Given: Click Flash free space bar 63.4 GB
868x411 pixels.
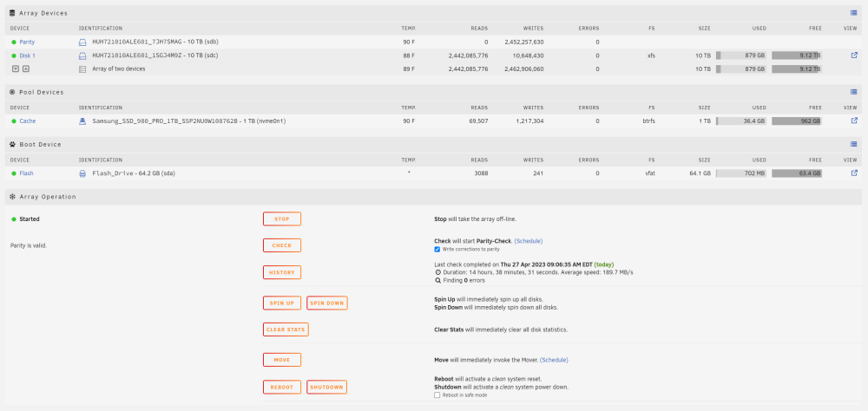Looking at the screenshot, I should tap(797, 173).
